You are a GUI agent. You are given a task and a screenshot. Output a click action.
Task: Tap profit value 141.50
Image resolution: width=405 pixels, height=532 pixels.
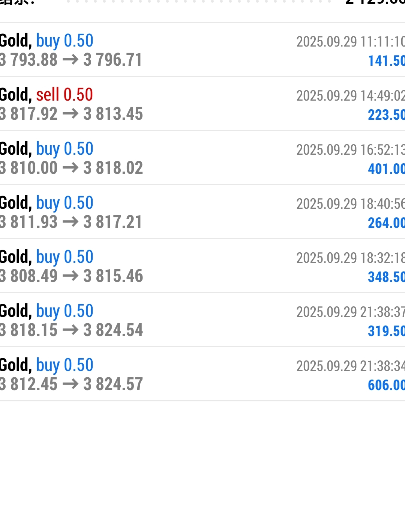pyautogui.click(x=386, y=61)
